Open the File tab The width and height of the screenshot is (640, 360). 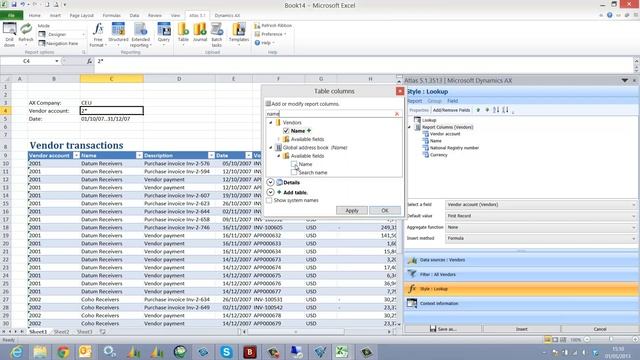[11, 16]
